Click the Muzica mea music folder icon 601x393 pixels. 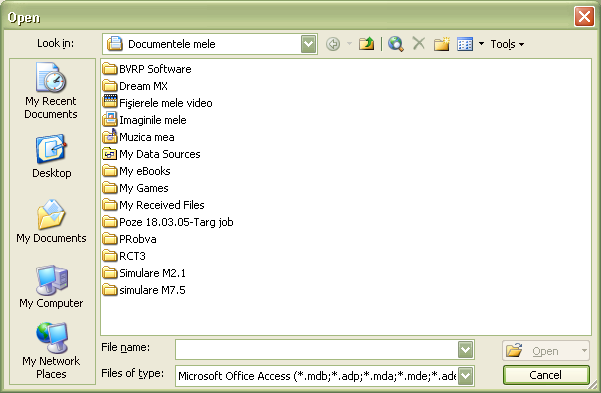110,136
